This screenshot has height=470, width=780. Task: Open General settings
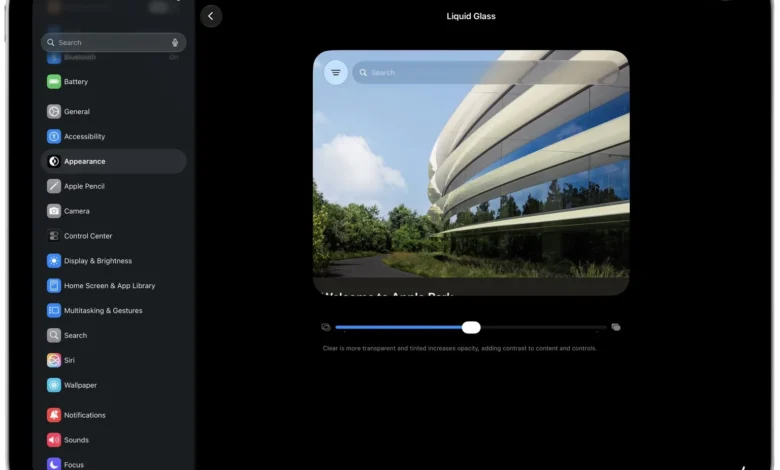pyautogui.click(x=113, y=111)
